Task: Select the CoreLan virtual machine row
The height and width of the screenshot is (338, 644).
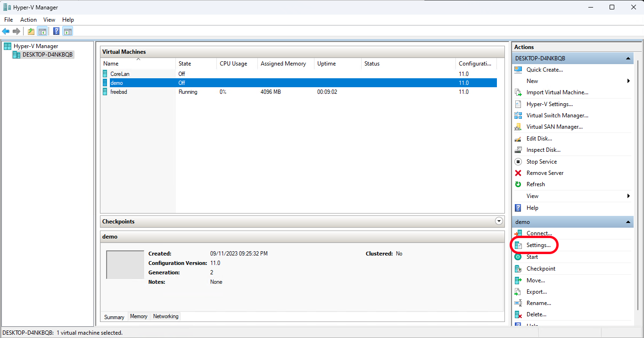Action: (299, 74)
